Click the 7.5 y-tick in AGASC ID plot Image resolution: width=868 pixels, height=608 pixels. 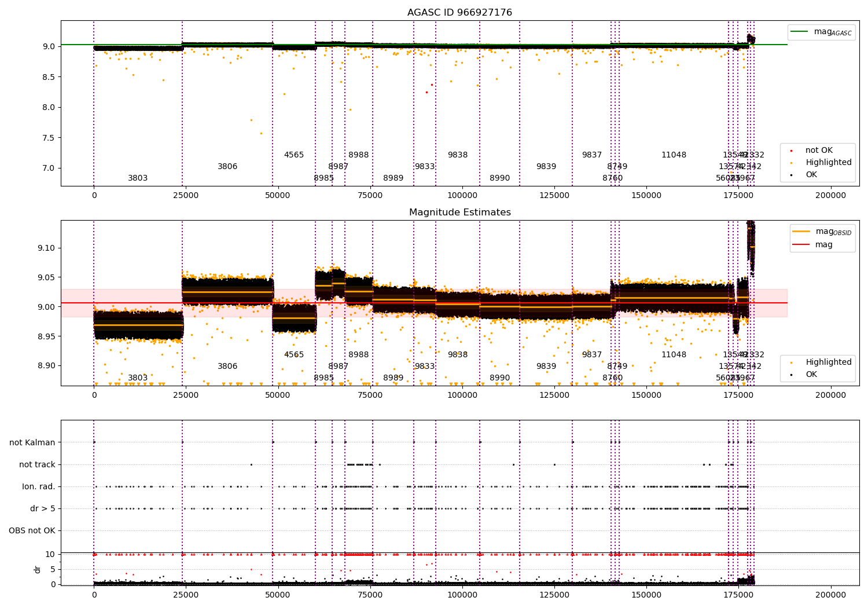pyautogui.click(x=49, y=138)
